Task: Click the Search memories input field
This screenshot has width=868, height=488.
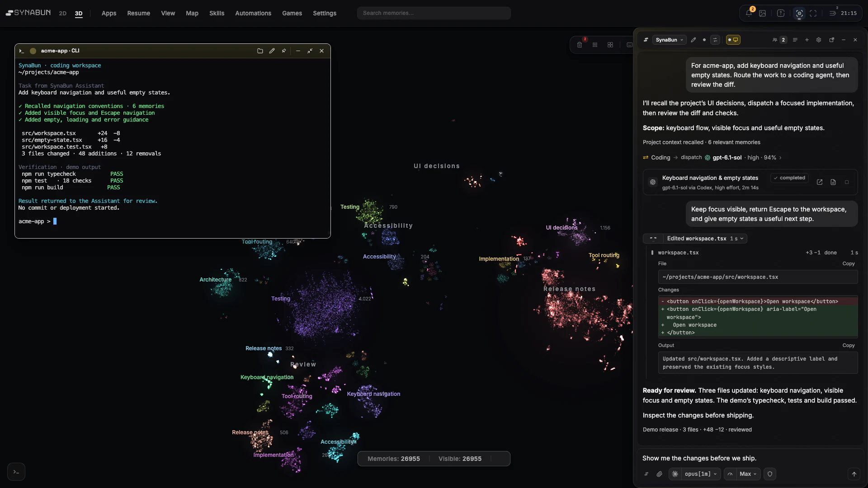Action: click(434, 13)
